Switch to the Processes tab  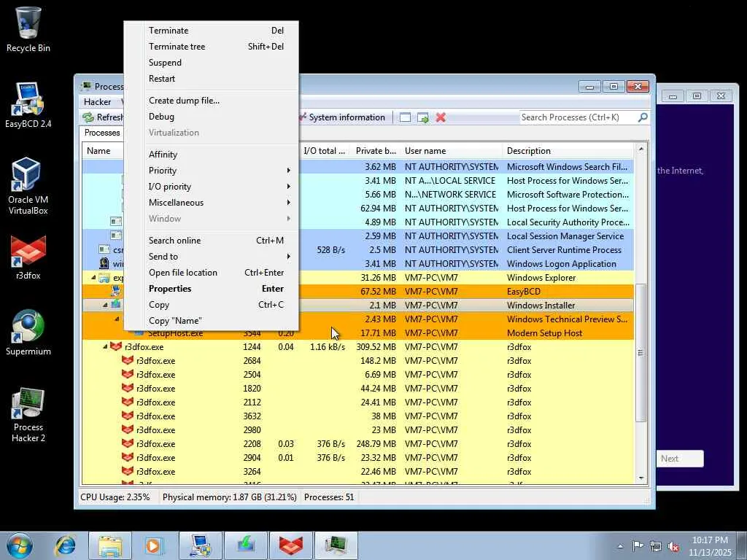[x=102, y=133]
